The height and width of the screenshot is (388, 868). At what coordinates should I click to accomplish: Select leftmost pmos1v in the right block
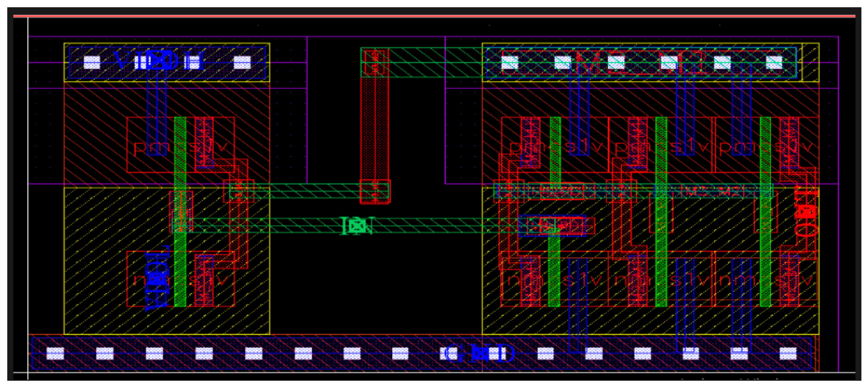click(555, 145)
